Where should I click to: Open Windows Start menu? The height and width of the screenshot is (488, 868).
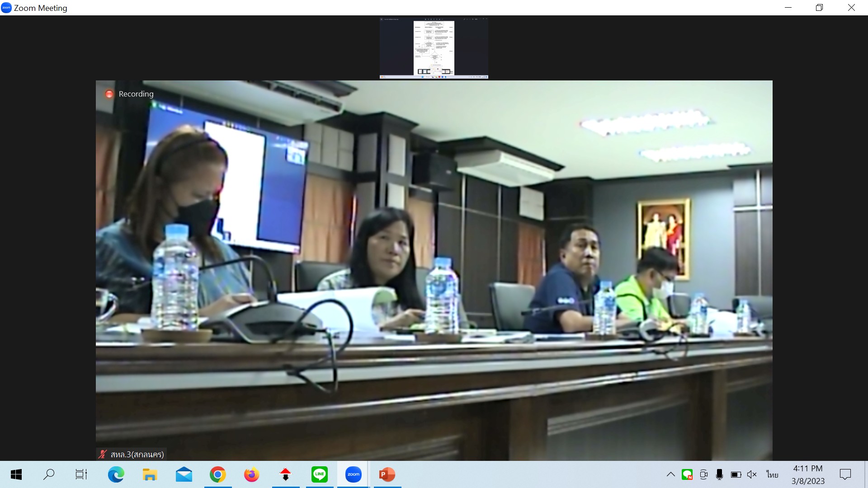(16, 474)
